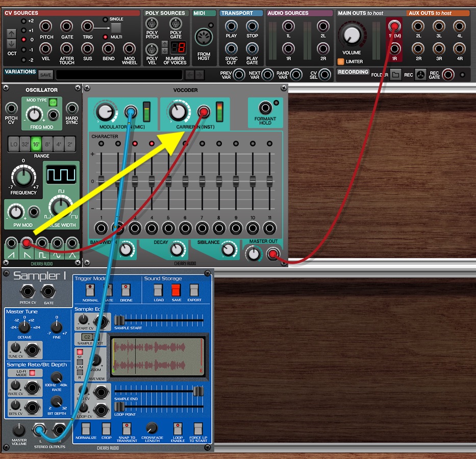Toggle the LIMITER button
The width and height of the screenshot is (476, 459).
[341, 62]
